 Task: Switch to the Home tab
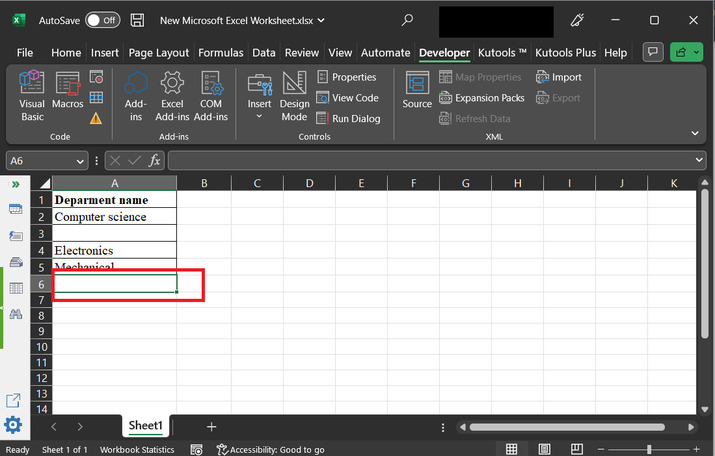pyautogui.click(x=66, y=53)
